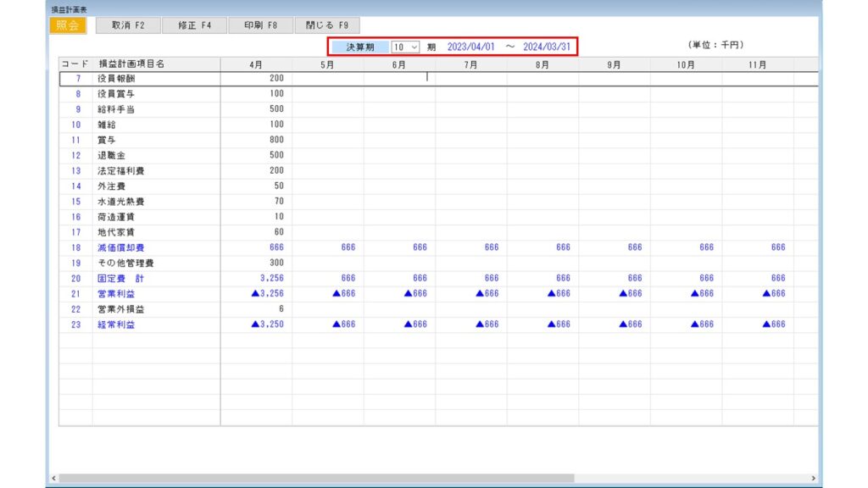Click the 4月 value for 水道光熱費

coord(279,202)
